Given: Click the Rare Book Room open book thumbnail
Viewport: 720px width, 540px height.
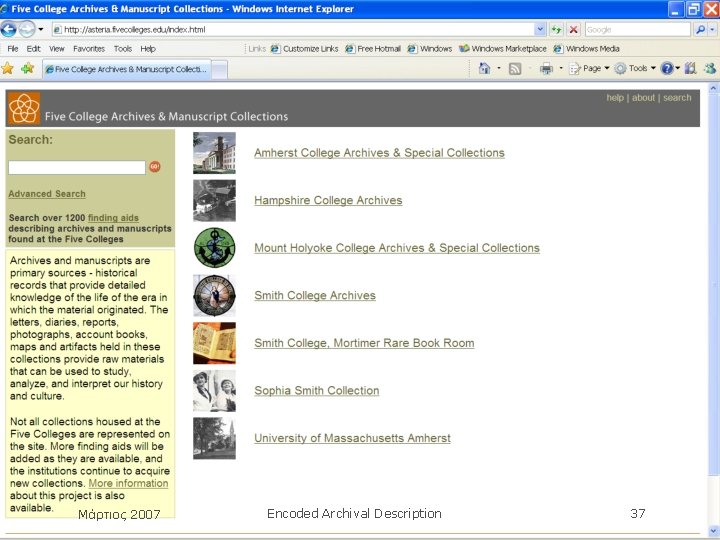Looking at the screenshot, I should tap(214, 343).
